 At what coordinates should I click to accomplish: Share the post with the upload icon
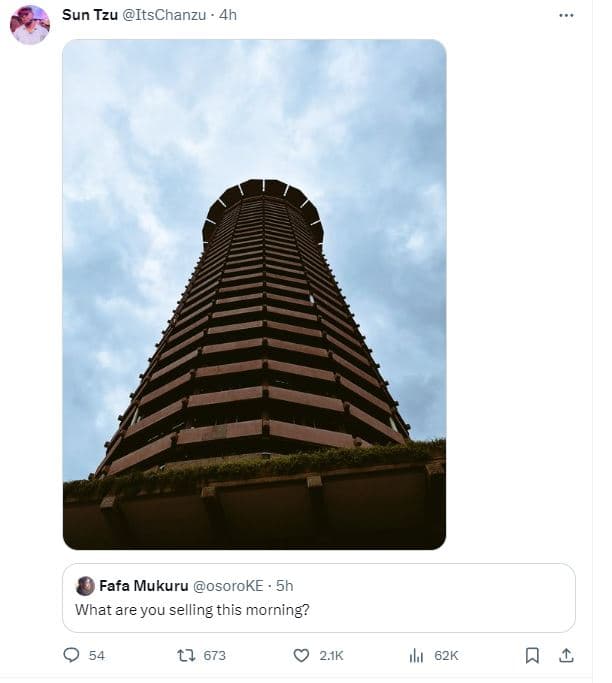pos(566,655)
